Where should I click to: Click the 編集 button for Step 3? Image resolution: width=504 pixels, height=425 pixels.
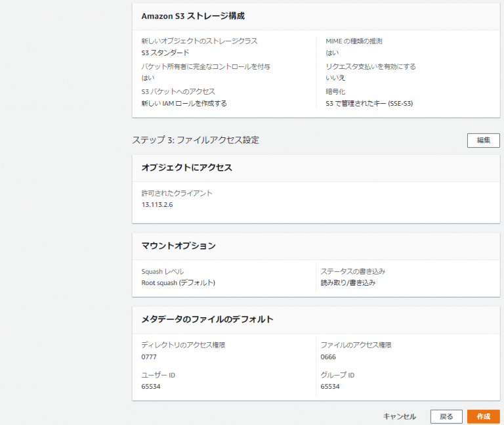coord(483,141)
